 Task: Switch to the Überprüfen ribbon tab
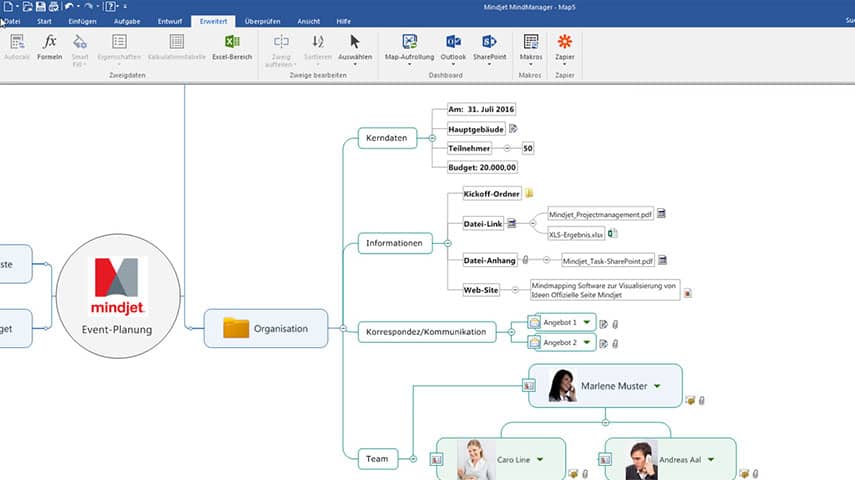coord(262,21)
